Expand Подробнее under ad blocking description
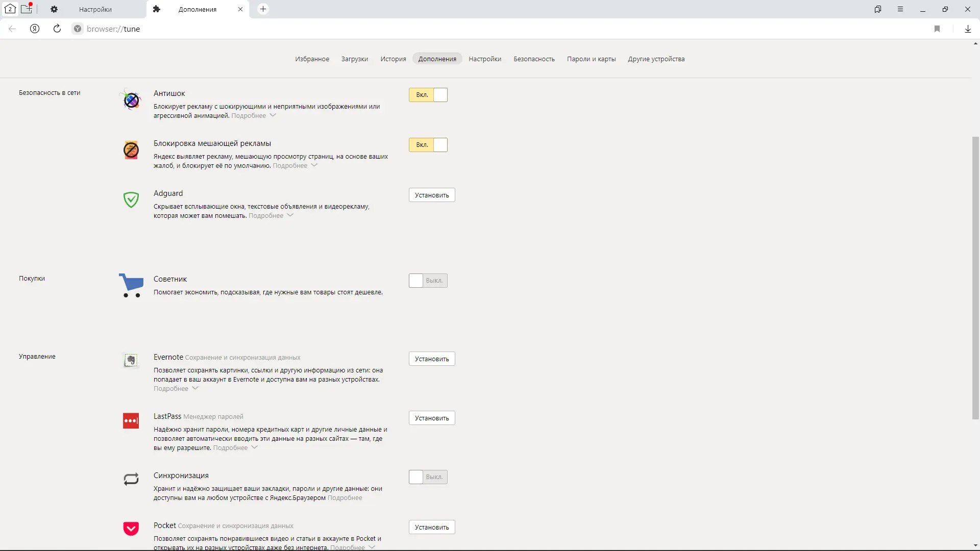This screenshot has height=551, width=980. point(295,166)
